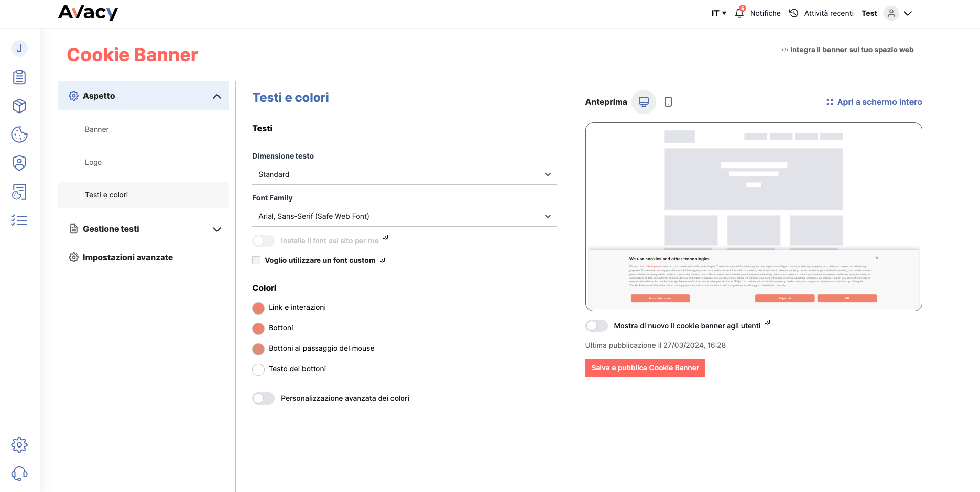Toggle Mostra di nuovo il cookie banner
This screenshot has width=980, height=492.
coord(597,326)
